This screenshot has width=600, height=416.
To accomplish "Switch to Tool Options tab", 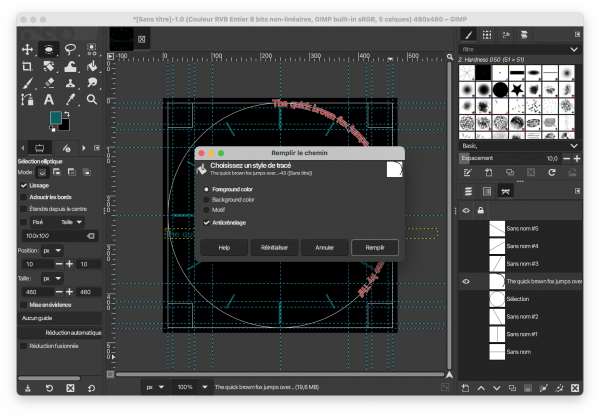I will pyautogui.click(x=39, y=148).
